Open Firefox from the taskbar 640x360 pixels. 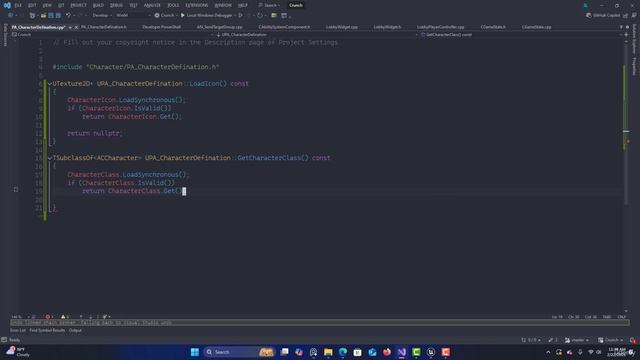(387, 352)
